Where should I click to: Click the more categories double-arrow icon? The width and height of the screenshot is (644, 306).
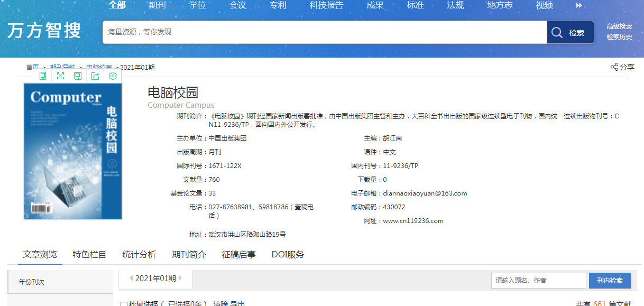579,5
